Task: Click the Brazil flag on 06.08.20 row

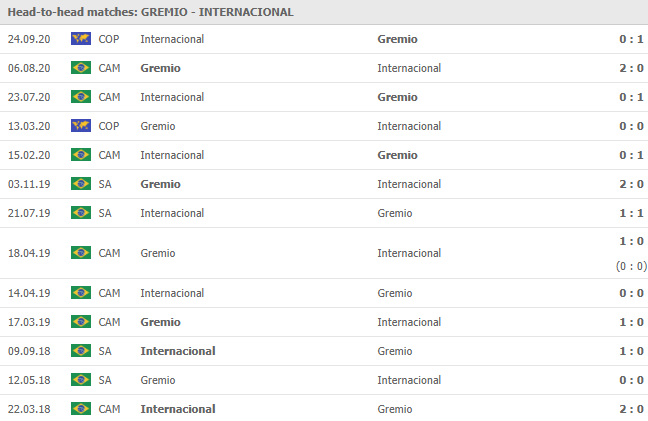Action: 81,68
